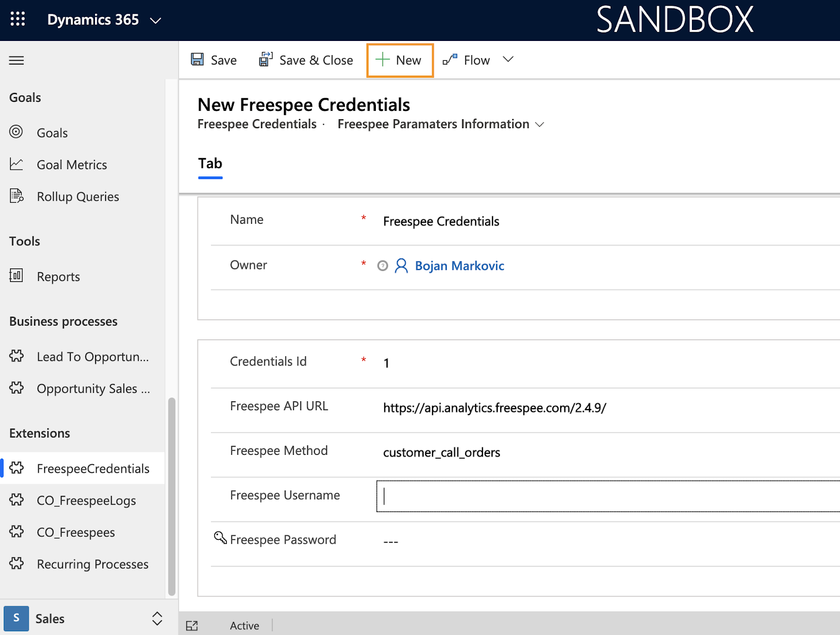Image resolution: width=840 pixels, height=635 pixels.
Task: Expand the Dynamics 365 dropdown chevron
Action: tap(155, 21)
